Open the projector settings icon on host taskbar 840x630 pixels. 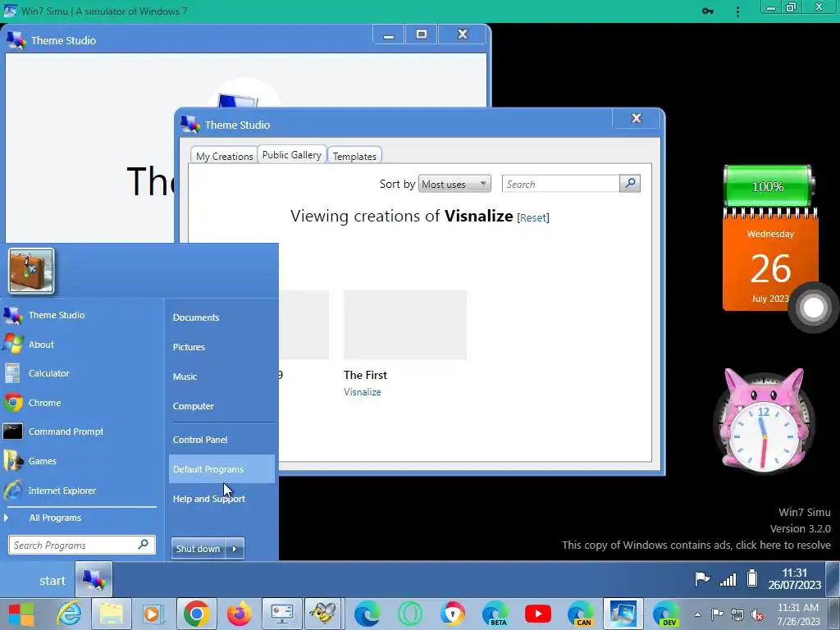282,614
